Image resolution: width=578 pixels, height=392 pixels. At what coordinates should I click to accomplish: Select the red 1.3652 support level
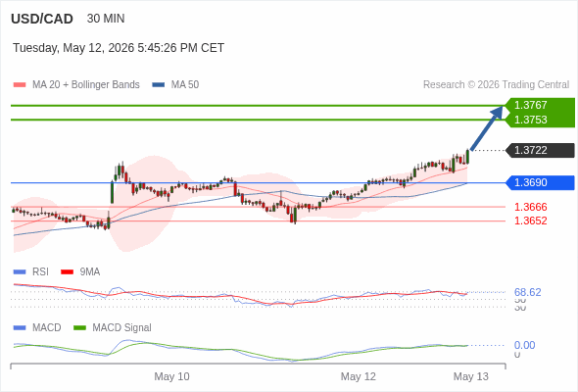pos(530,220)
